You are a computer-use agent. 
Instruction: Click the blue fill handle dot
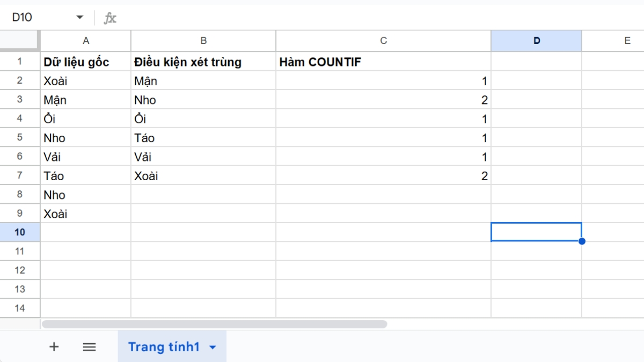(x=582, y=241)
